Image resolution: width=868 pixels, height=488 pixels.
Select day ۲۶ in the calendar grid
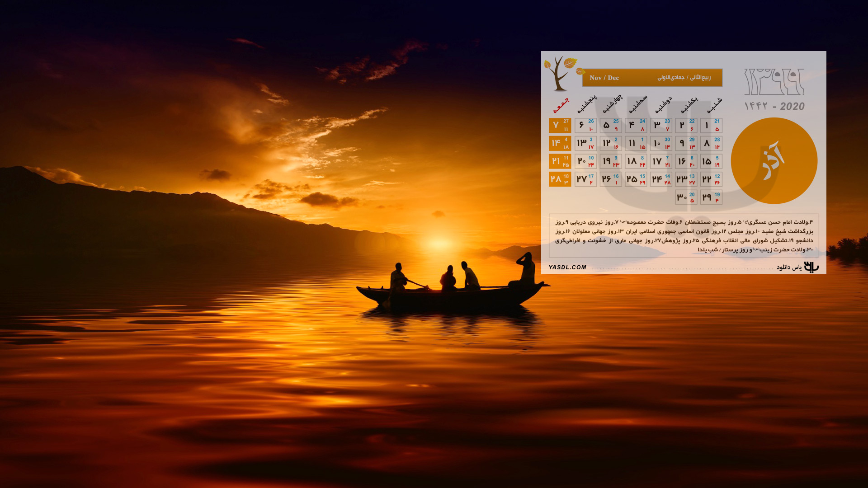pyautogui.click(x=611, y=179)
